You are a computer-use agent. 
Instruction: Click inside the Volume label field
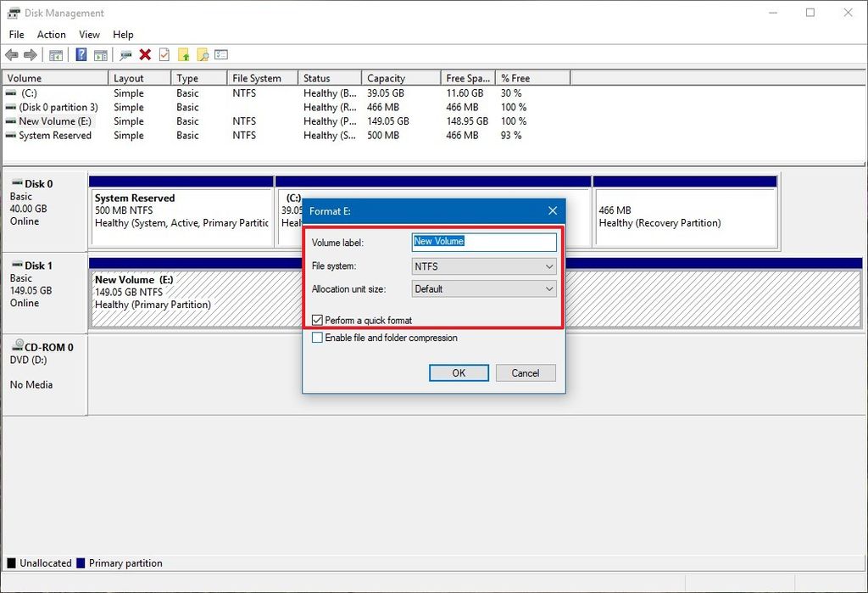(x=483, y=242)
